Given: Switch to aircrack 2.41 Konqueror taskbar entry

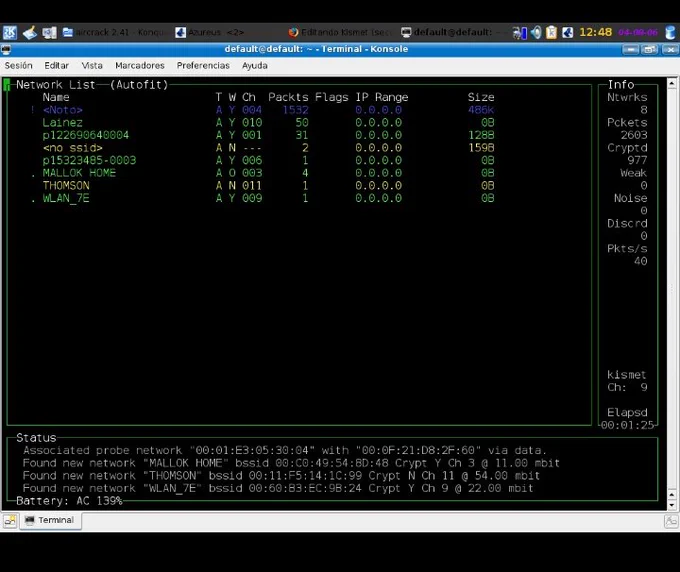Looking at the screenshot, I should 114,33.
